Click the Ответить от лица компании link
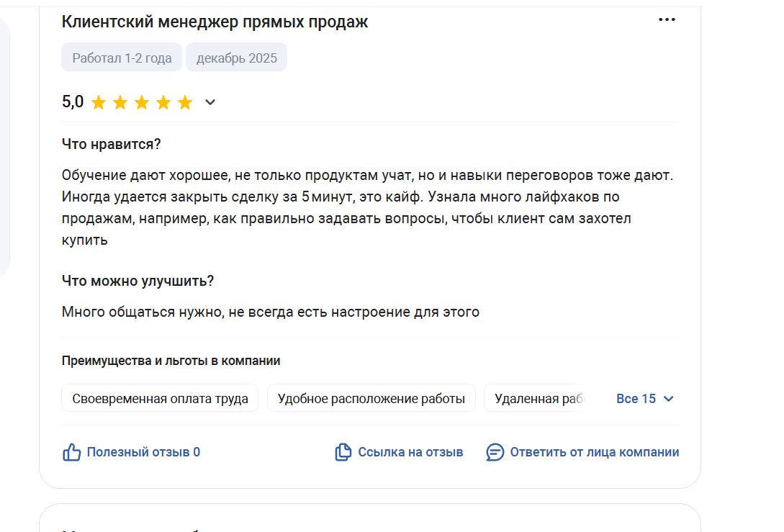 point(594,452)
